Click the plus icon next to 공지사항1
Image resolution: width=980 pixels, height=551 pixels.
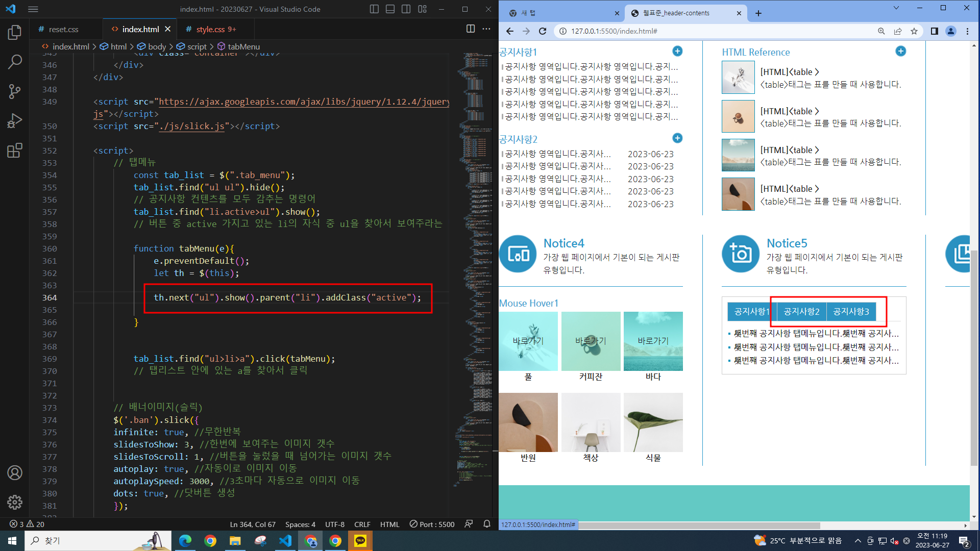tap(677, 51)
